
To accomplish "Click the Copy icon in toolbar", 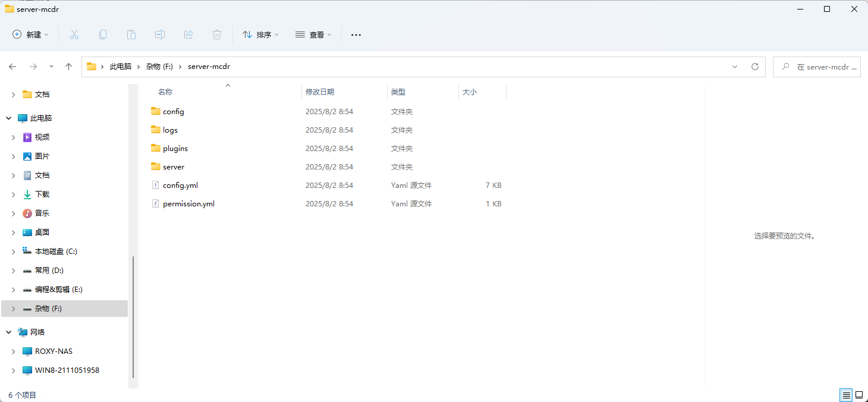I will click(x=103, y=34).
